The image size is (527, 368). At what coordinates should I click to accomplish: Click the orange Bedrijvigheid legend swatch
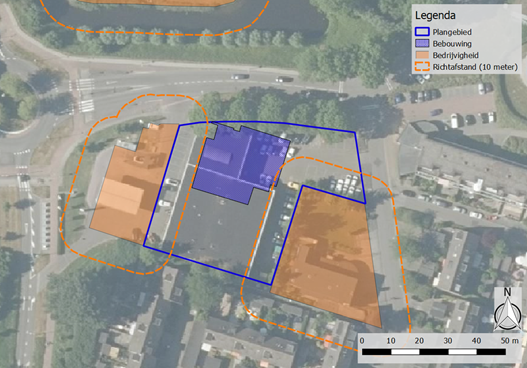point(422,55)
